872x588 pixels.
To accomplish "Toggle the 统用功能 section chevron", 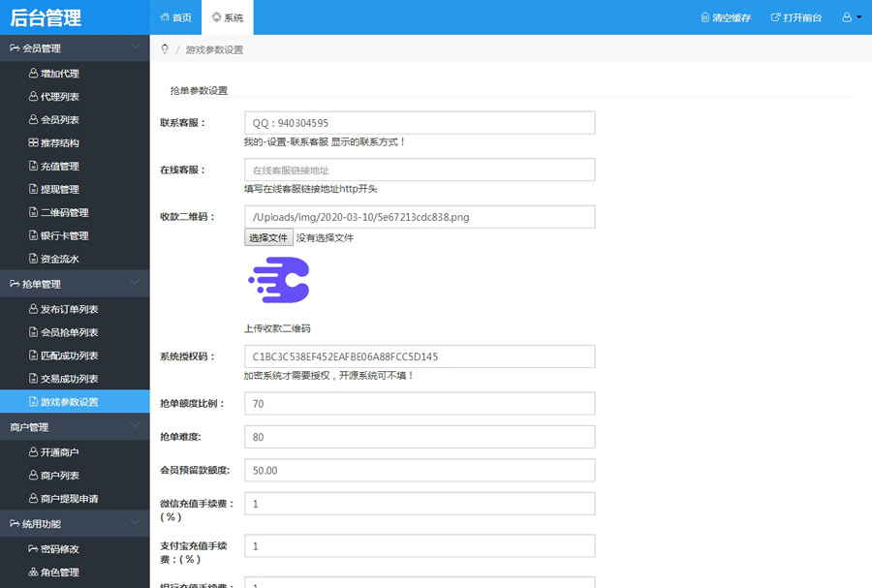I will pyautogui.click(x=135, y=524).
